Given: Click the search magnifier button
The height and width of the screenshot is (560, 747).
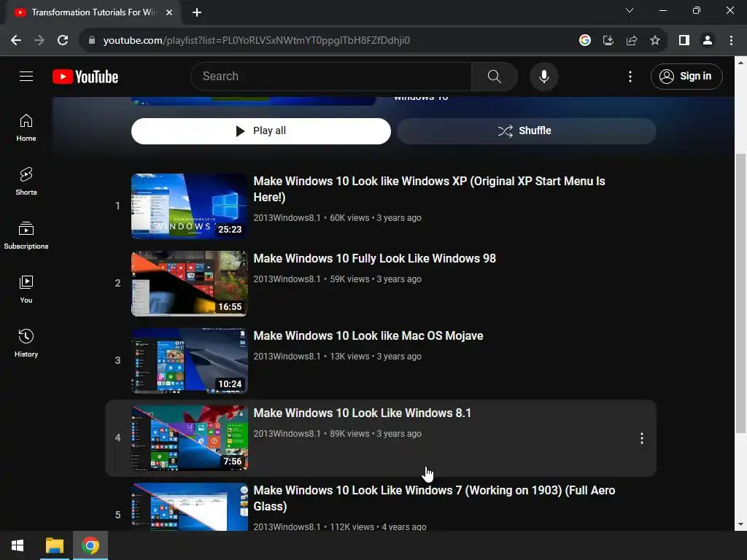Looking at the screenshot, I should coord(494,76).
